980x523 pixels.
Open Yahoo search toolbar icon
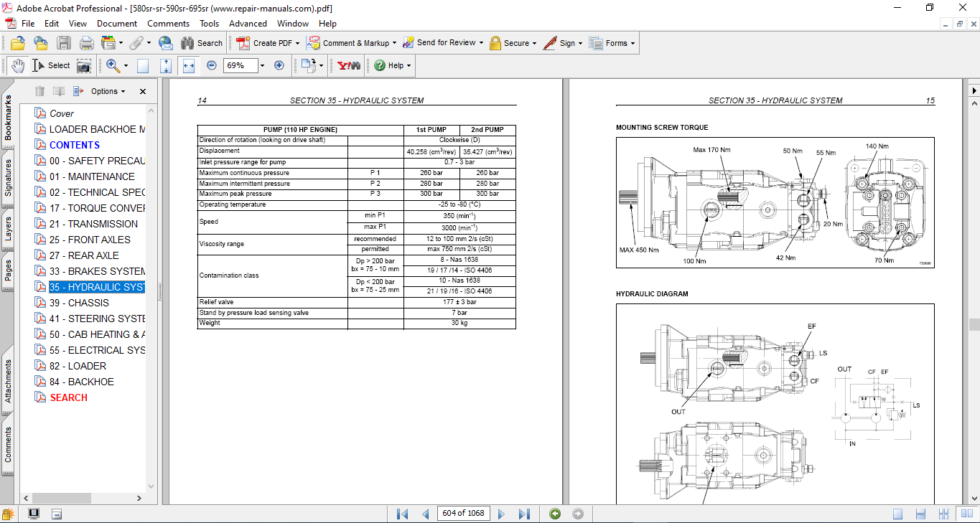(349, 65)
